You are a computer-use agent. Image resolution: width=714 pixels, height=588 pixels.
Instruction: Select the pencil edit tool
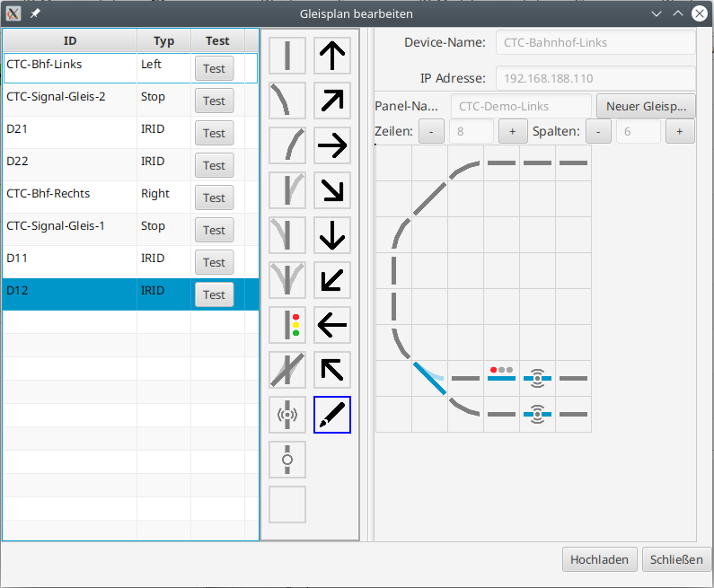click(x=332, y=415)
